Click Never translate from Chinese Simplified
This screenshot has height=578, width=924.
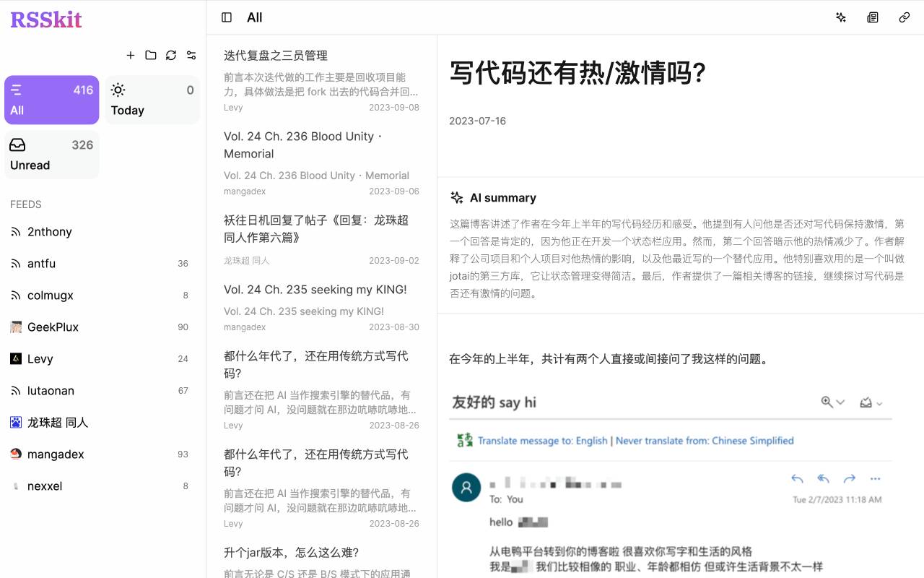click(704, 440)
